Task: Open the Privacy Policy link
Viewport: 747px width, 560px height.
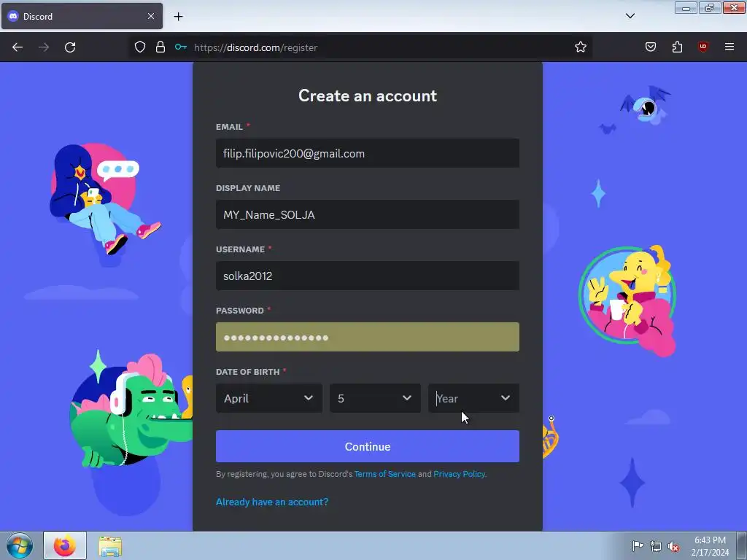Action: pos(460,474)
